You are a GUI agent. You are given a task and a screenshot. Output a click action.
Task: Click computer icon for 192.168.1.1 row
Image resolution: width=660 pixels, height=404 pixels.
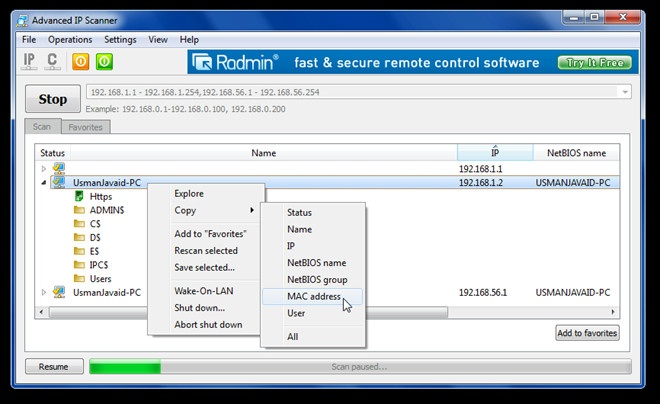point(59,168)
